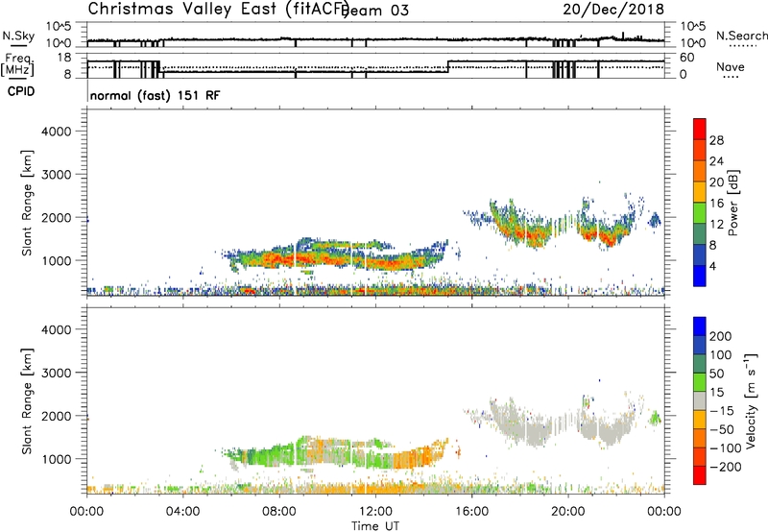The image size is (768, 532).
Task: Click the '12:00' time tick label
Action: click(x=375, y=512)
